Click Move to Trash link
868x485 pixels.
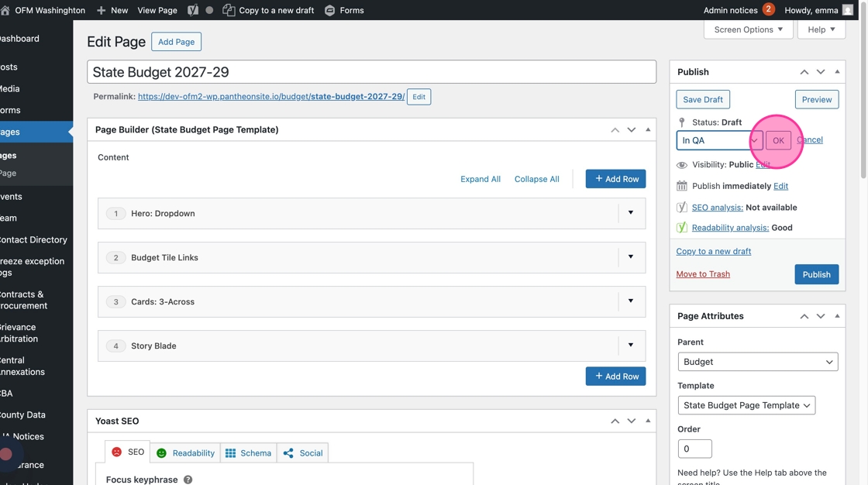point(703,274)
